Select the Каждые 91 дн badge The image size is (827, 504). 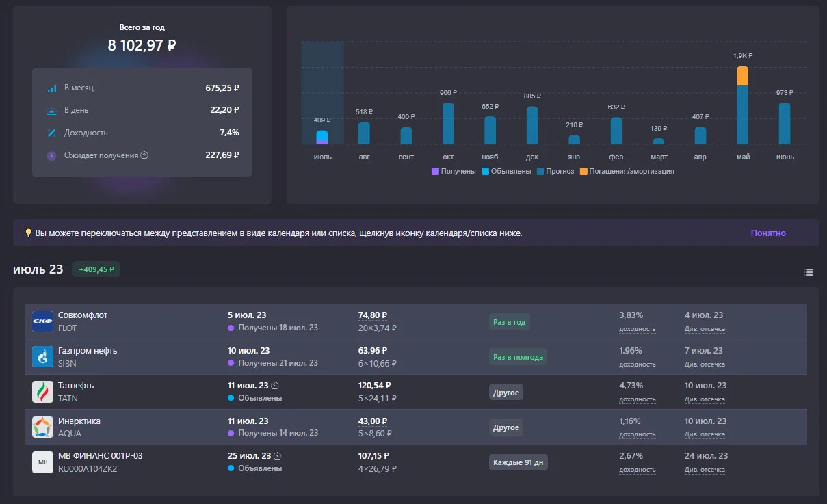point(518,462)
